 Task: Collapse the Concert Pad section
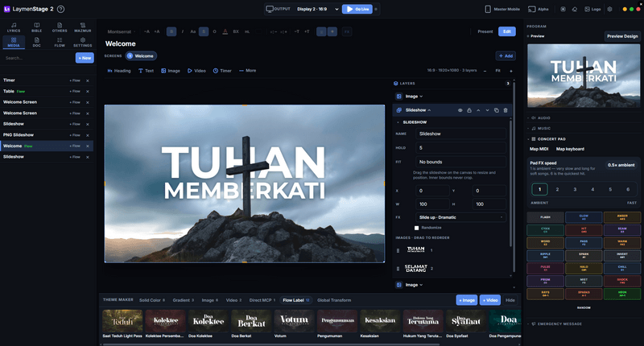click(548, 139)
